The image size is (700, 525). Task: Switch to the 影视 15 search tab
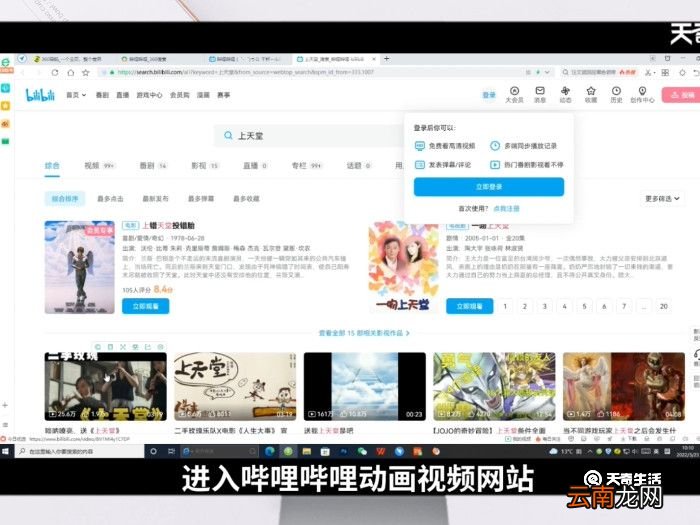[205, 166]
